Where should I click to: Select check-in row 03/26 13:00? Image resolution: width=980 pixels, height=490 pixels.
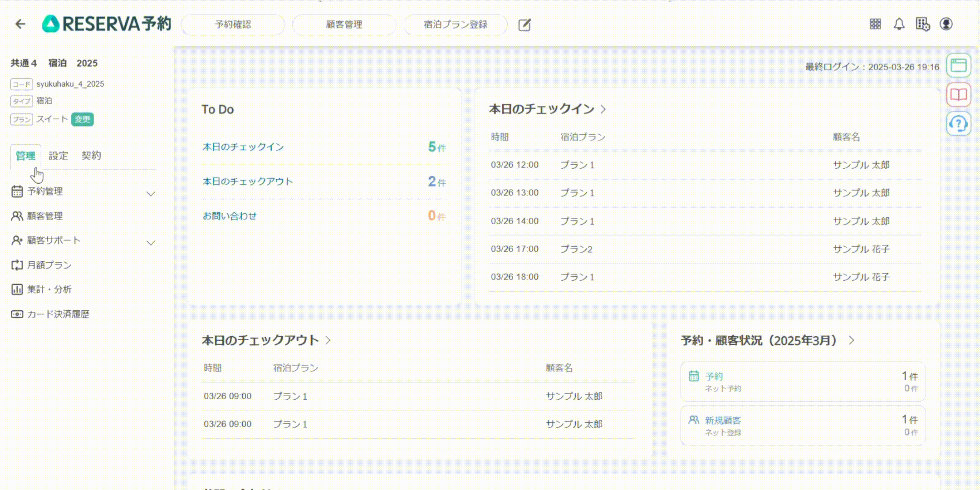pos(705,193)
